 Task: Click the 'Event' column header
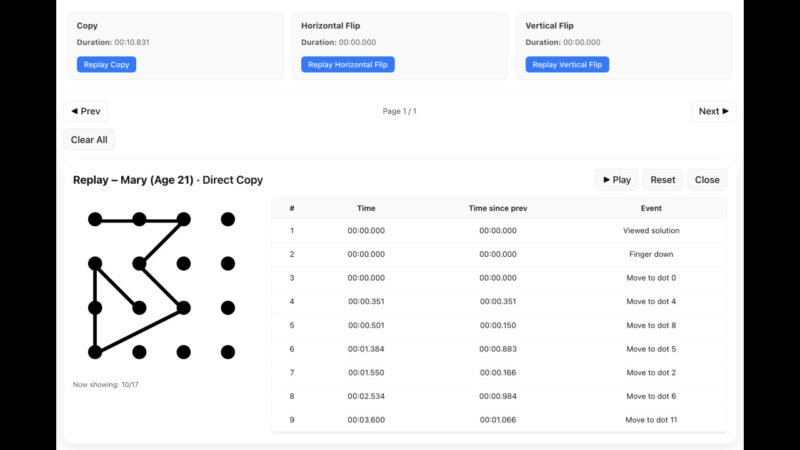pyautogui.click(x=651, y=208)
